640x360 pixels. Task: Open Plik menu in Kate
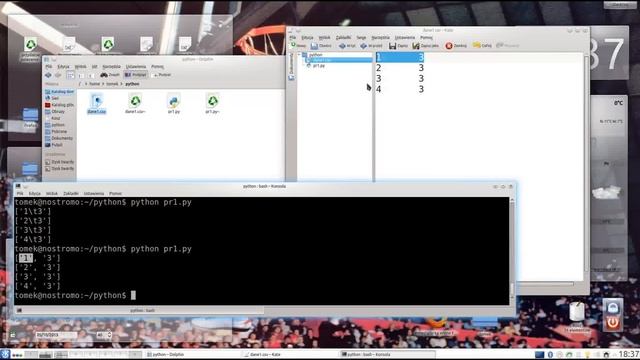(293, 38)
